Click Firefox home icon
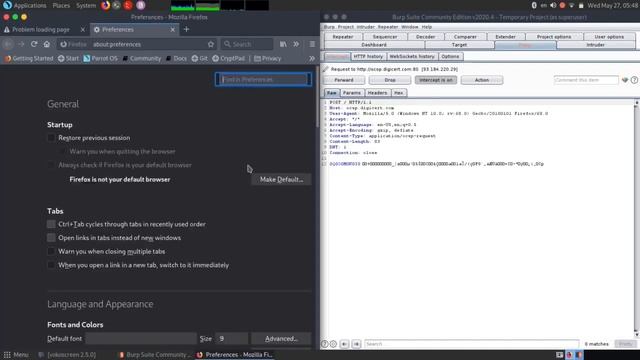The width and height of the screenshot is (640, 360). click(47, 44)
